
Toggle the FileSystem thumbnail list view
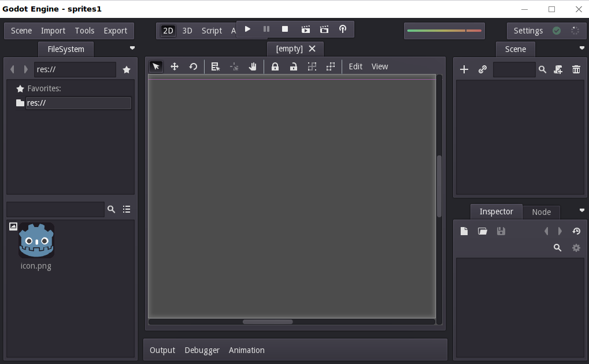click(x=127, y=209)
